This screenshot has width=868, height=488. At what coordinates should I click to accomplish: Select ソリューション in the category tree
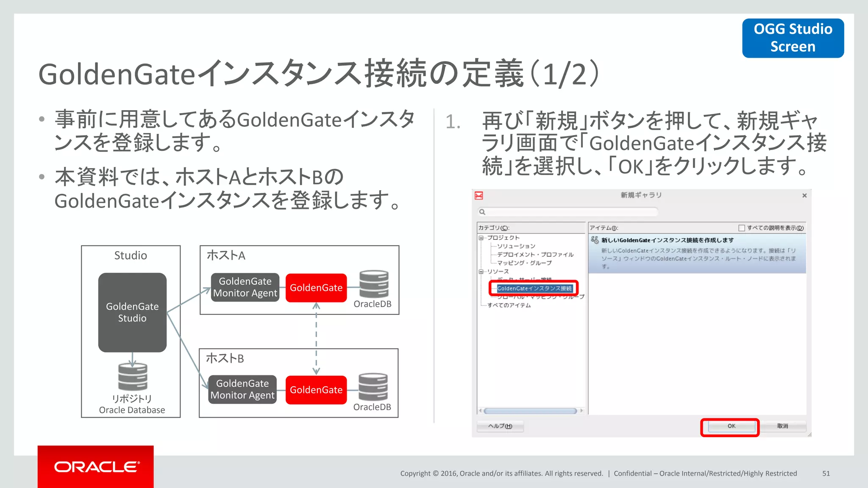516,246
